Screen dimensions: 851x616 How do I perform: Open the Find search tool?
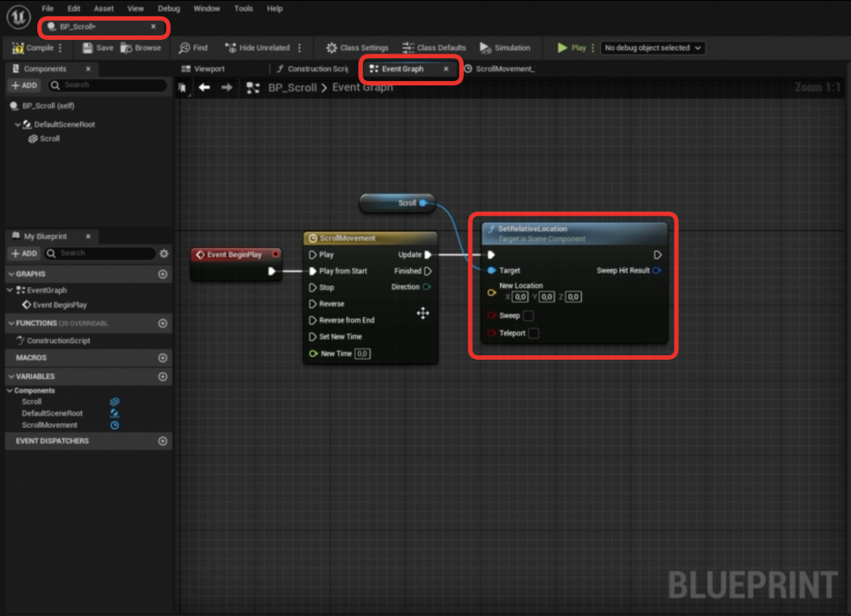click(x=194, y=48)
